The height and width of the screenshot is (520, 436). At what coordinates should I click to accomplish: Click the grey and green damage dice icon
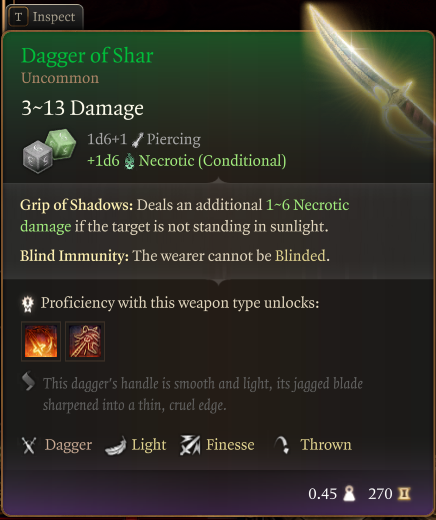click(x=49, y=151)
